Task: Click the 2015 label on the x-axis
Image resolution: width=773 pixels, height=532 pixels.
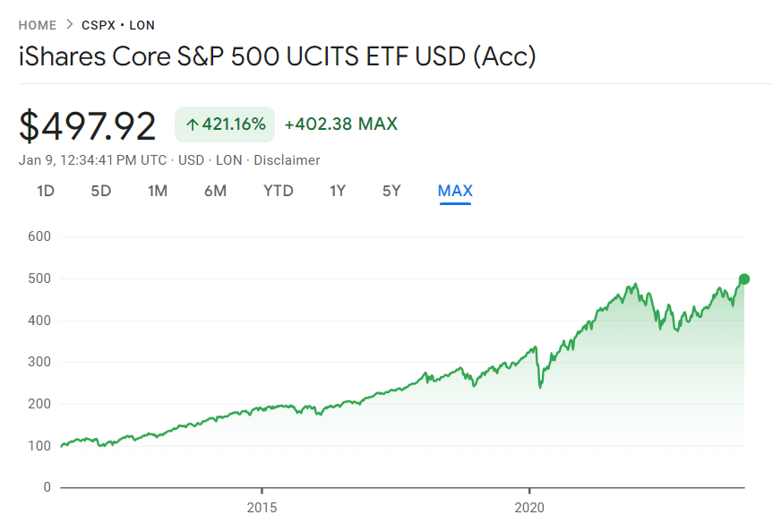Action: [x=262, y=507]
